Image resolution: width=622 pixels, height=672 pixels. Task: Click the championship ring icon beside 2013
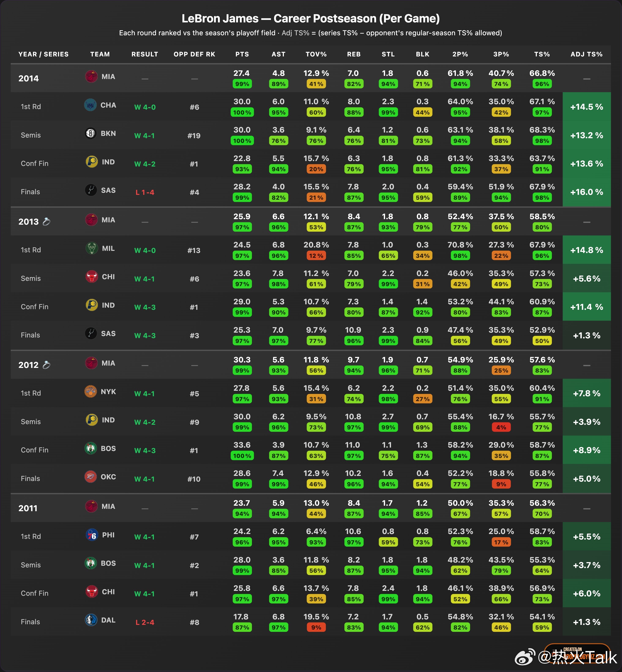pyautogui.click(x=46, y=221)
